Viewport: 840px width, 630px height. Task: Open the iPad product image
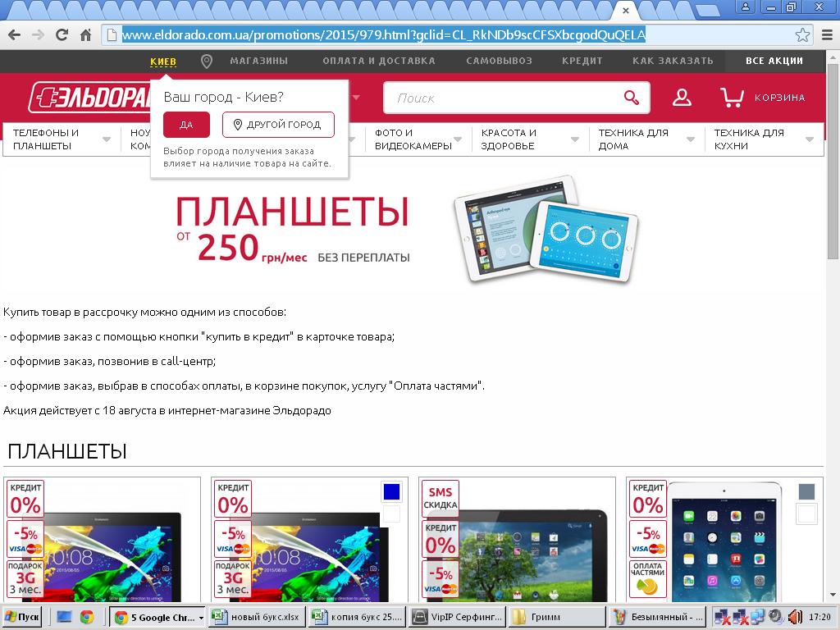[724, 541]
